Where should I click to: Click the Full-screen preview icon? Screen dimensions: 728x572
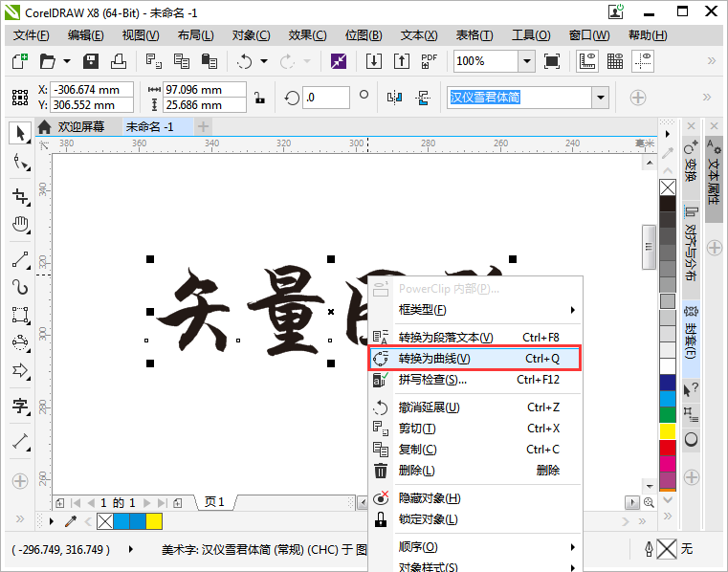tap(552, 61)
